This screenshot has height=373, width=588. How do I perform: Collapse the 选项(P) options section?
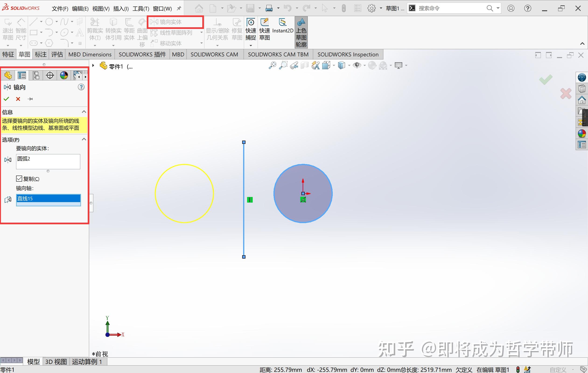pyautogui.click(x=84, y=139)
